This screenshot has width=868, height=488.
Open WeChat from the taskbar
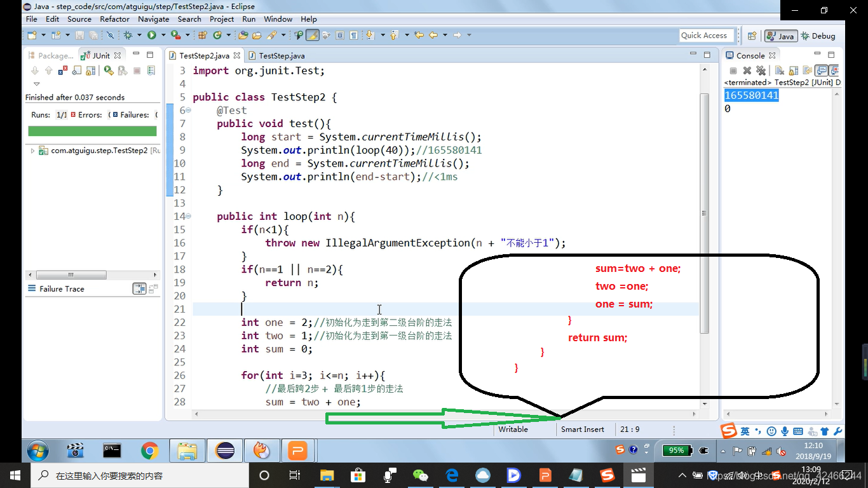(x=421, y=475)
